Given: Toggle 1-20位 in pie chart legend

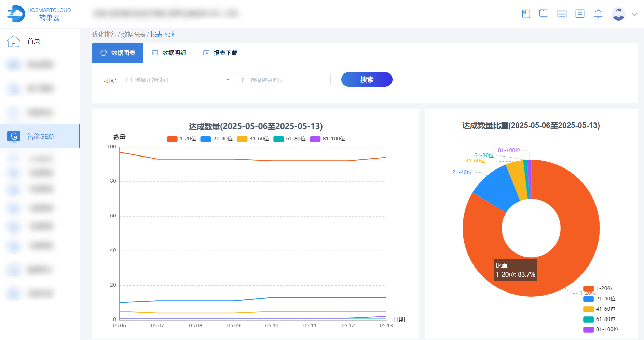Looking at the screenshot, I should pos(598,288).
